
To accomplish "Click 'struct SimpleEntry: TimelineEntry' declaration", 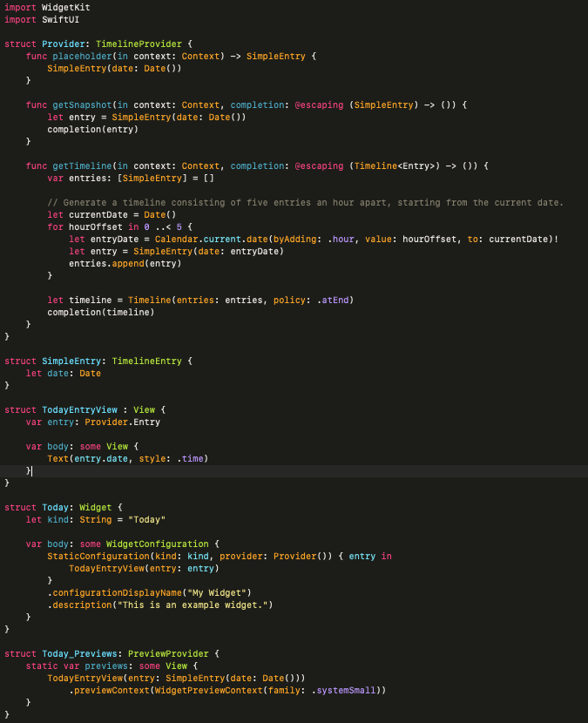I will [x=98, y=361].
